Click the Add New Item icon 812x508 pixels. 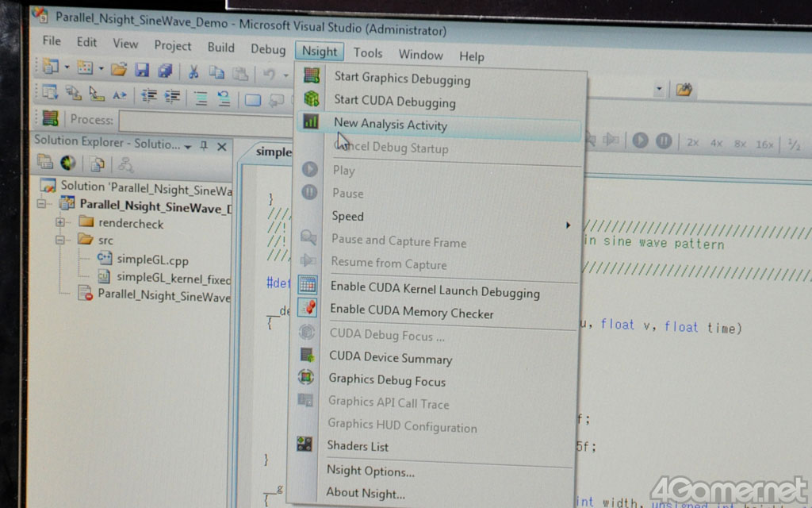click(85, 67)
